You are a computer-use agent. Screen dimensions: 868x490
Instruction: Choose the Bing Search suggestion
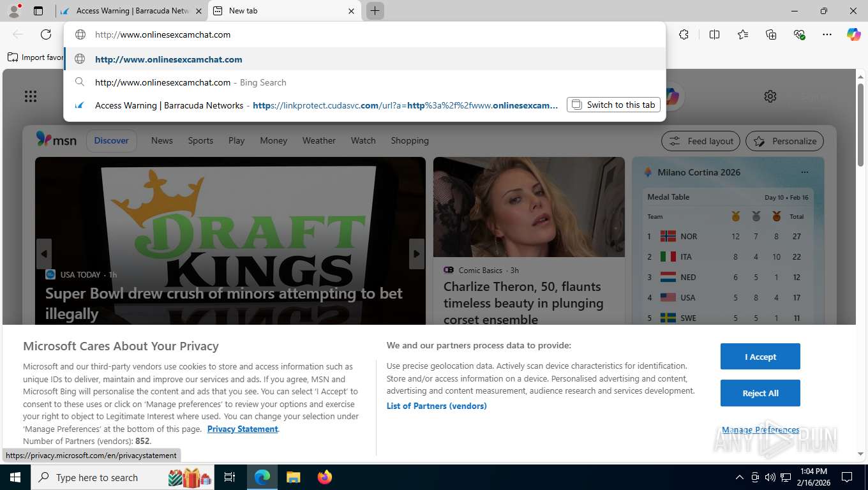[x=364, y=82]
